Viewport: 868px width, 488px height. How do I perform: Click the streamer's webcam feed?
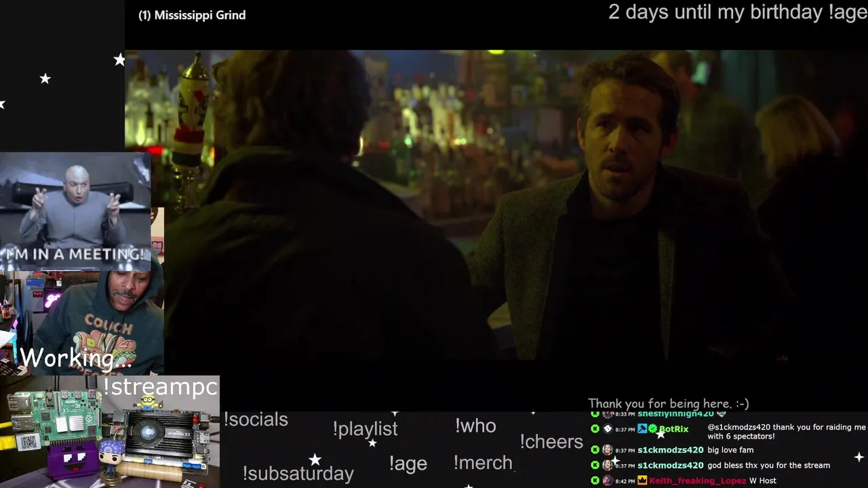(82, 323)
